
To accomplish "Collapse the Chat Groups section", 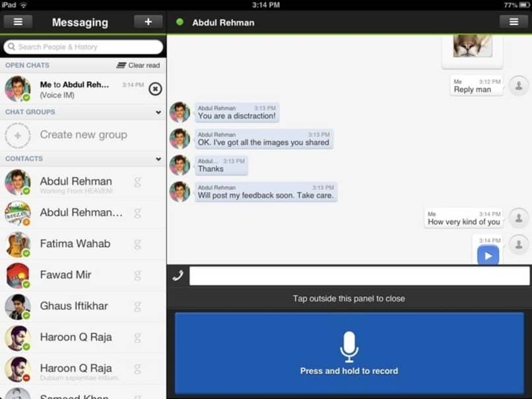I will point(158,112).
